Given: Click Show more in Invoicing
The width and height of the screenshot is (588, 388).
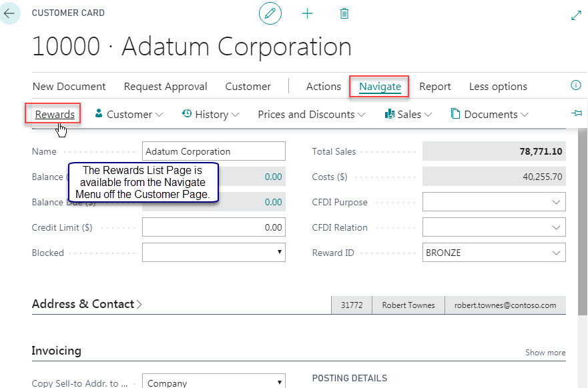Looking at the screenshot, I should (545, 353).
